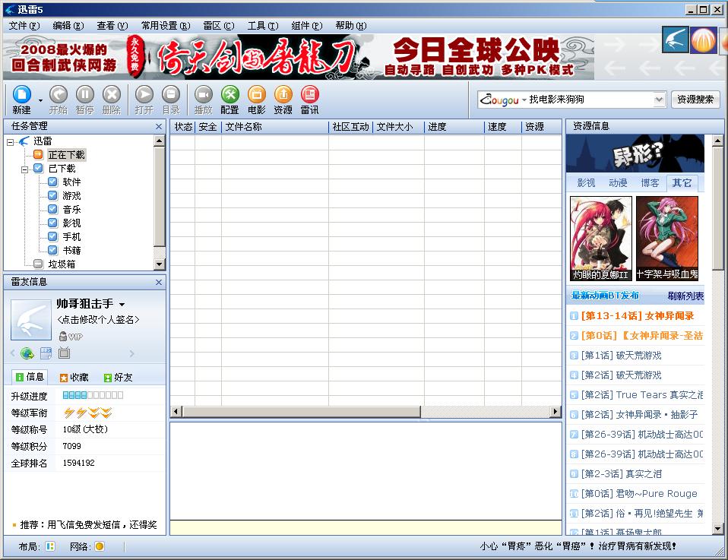Screen dimensions: 728x560
Task: Open the 配置 settings toolbar icon
Action: tap(229, 95)
